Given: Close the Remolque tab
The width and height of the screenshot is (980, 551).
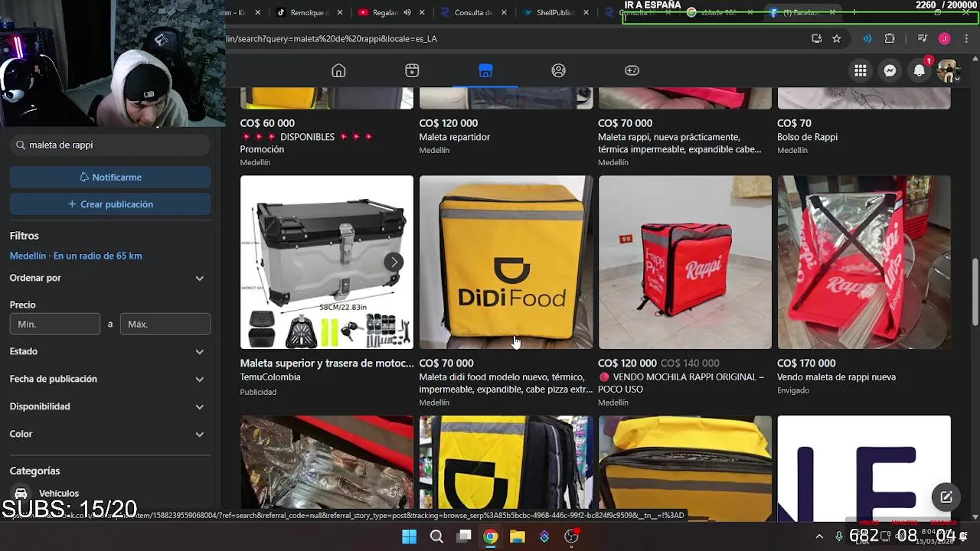Looking at the screenshot, I should [340, 12].
